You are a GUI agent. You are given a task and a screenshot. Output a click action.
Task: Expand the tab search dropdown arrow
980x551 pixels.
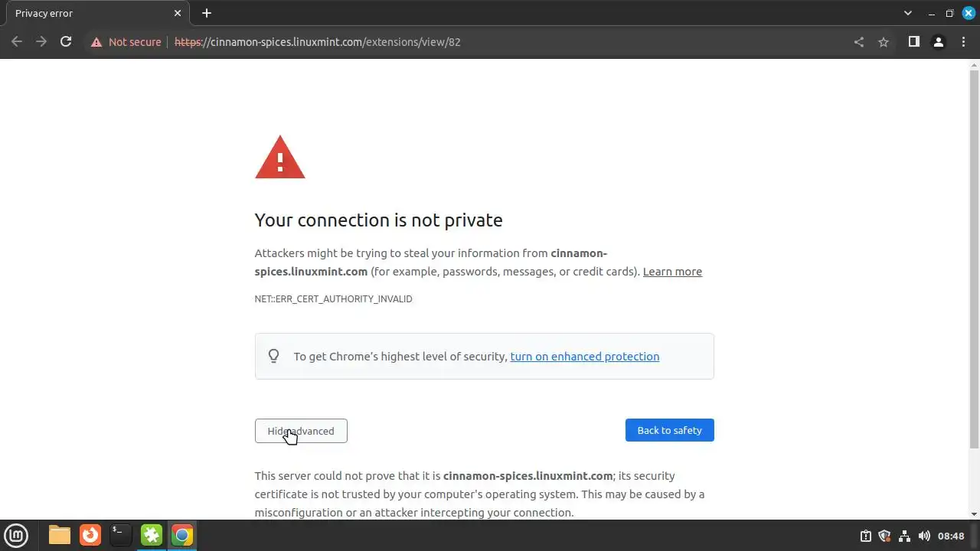[x=908, y=13]
